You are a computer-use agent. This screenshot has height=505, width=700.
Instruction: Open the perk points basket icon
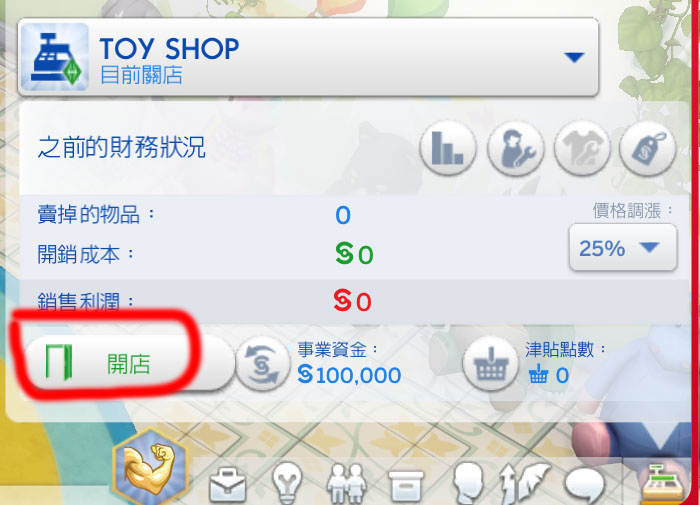point(491,364)
